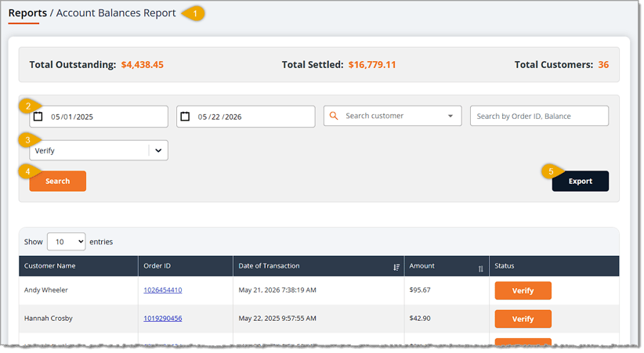This screenshot has height=353, width=644.
Task: Verify Hannah Crosby's transaction
Action: tap(523, 319)
